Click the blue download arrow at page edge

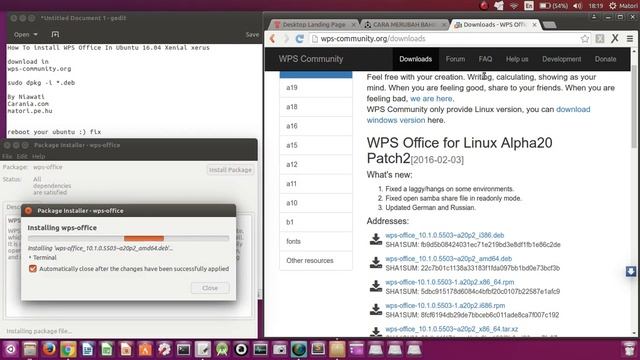pos(631,271)
